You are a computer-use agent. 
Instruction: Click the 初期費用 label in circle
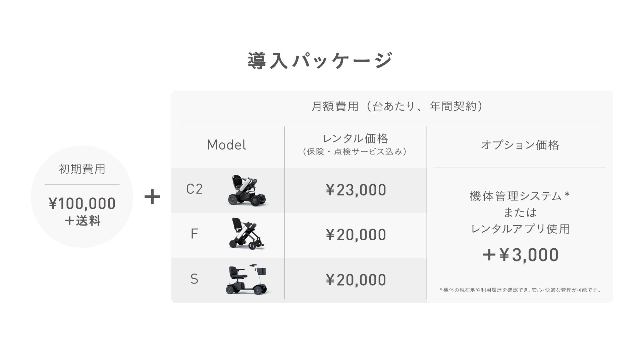(x=82, y=169)
